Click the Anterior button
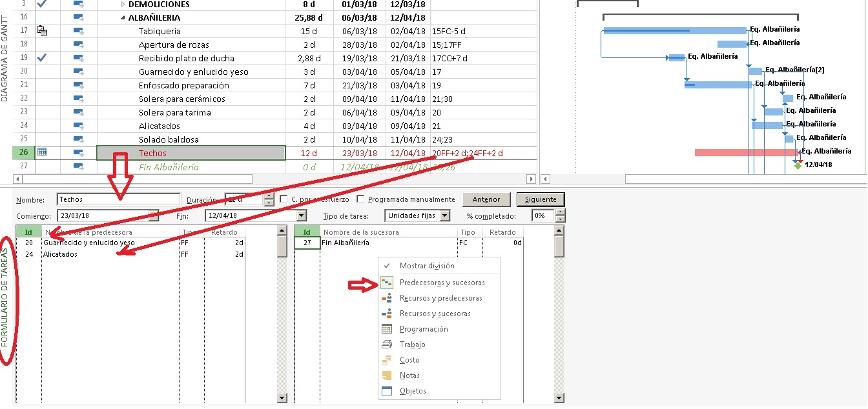This screenshot has height=409, width=868. tap(486, 199)
